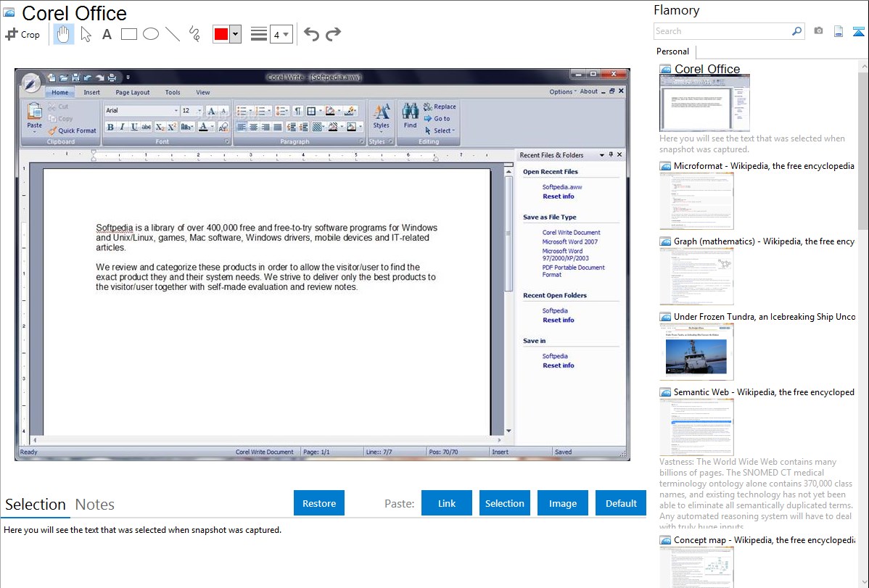Switch to the Notes tab
This screenshot has height=588, width=869.
(x=95, y=505)
